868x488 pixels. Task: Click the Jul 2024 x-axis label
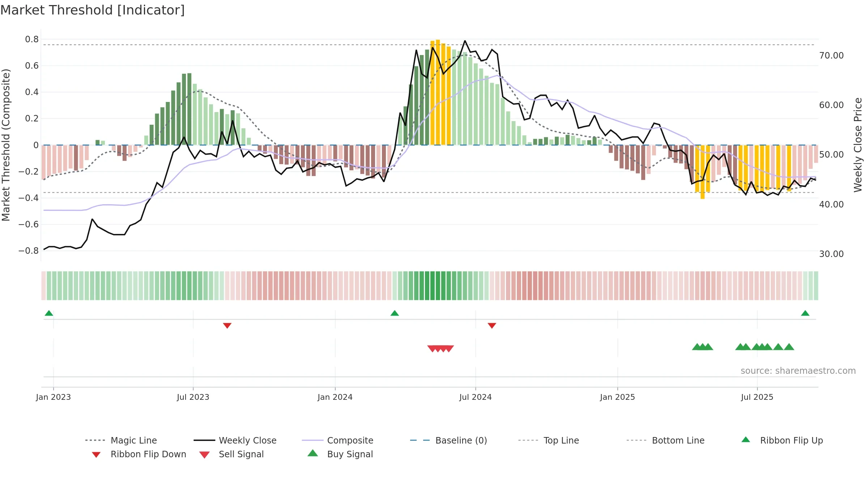click(476, 397)
